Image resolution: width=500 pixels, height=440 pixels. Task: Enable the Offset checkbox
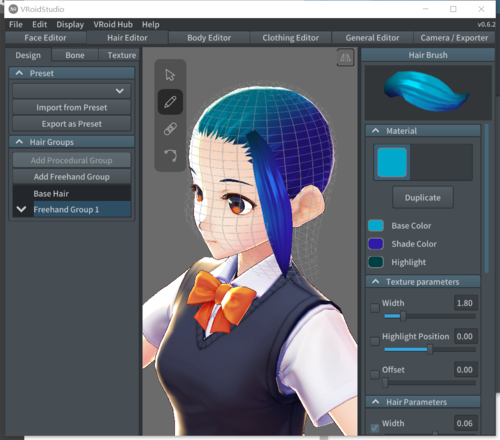coord(375,374)
